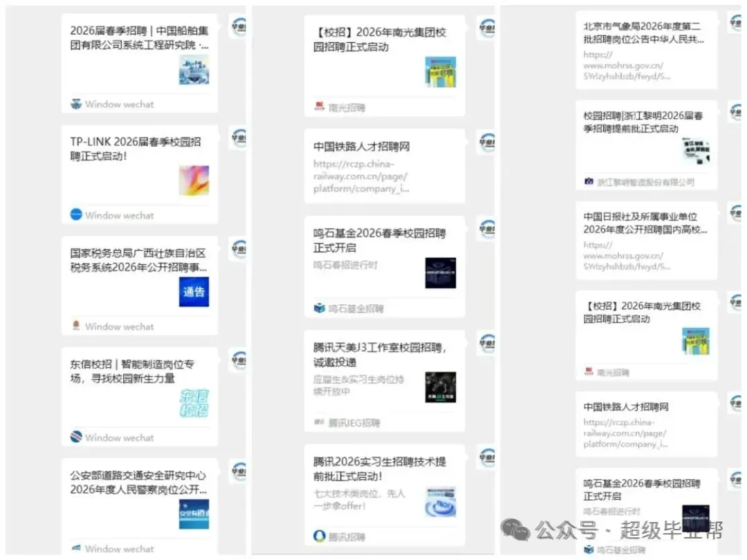Click the dark 天美J3工作室 thumbnail
Image resolution: width=747 pixels, height=560 pixels.
click(x=440, y=387)
